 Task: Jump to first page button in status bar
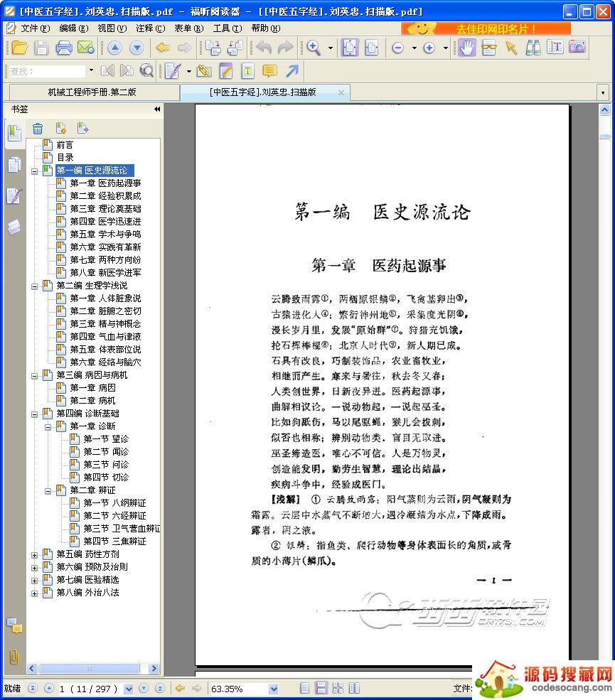click(32, 688)
